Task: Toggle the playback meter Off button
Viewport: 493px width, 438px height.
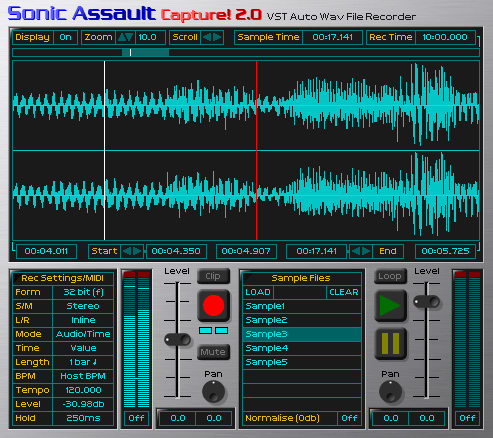Action: (x=467, y=418)
